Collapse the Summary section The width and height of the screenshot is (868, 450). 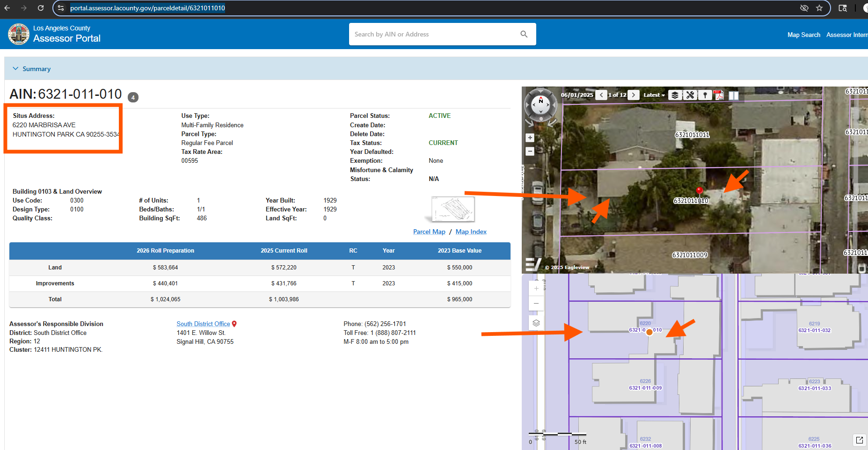click(16, 69)
